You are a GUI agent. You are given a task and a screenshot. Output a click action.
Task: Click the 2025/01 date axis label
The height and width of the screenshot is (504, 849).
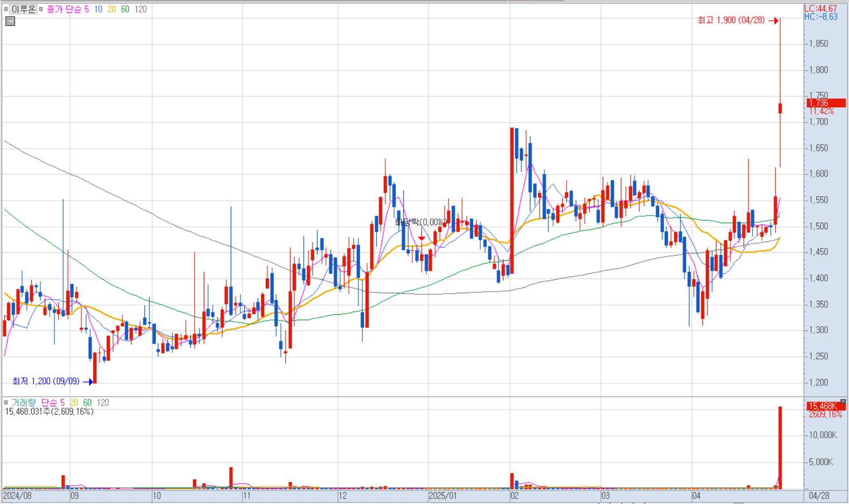coord(443,495)
